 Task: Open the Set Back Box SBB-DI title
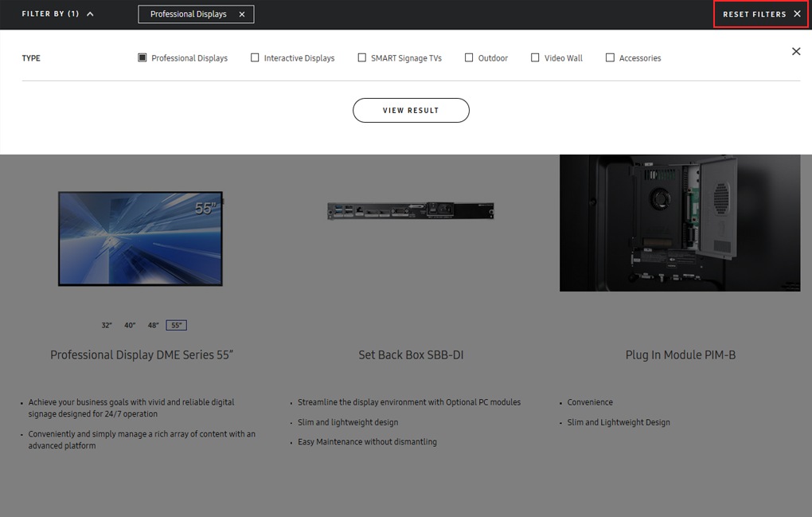pyautogui.click(x=412, y=354)
